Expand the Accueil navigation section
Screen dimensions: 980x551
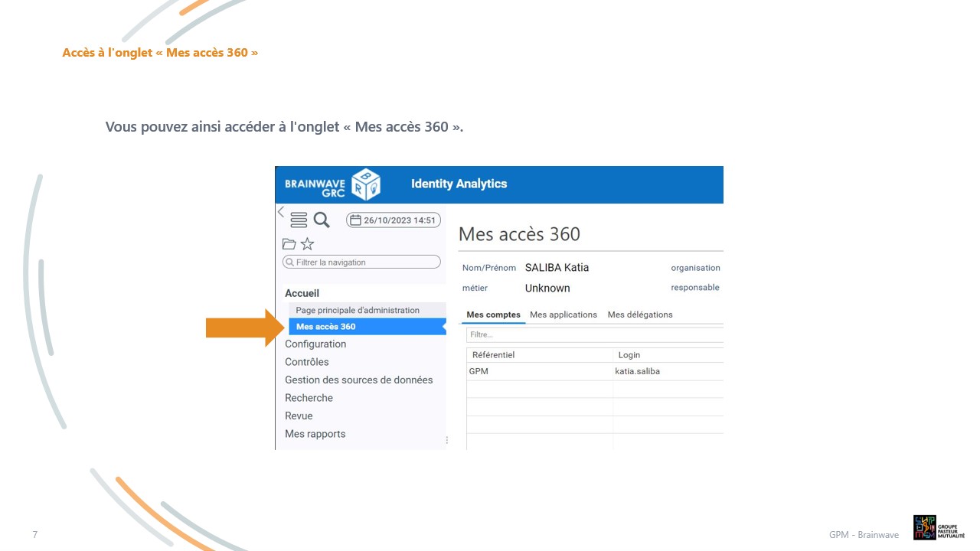pos(302,293)
